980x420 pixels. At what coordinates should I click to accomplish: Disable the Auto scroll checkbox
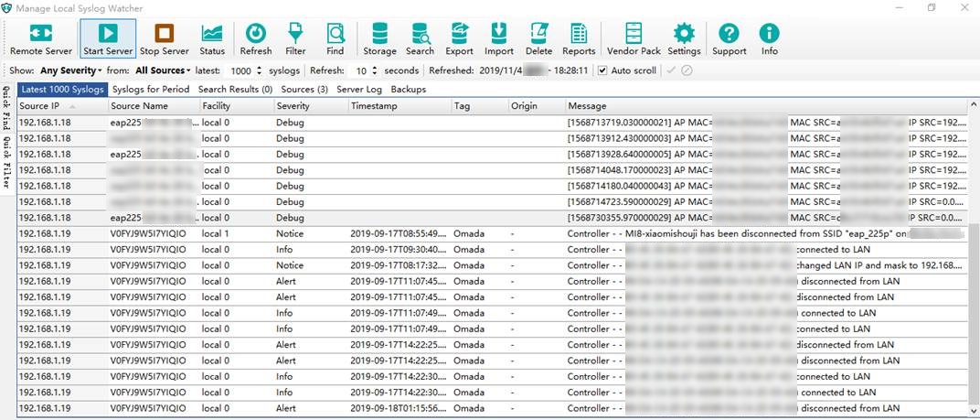click(602, 70)
